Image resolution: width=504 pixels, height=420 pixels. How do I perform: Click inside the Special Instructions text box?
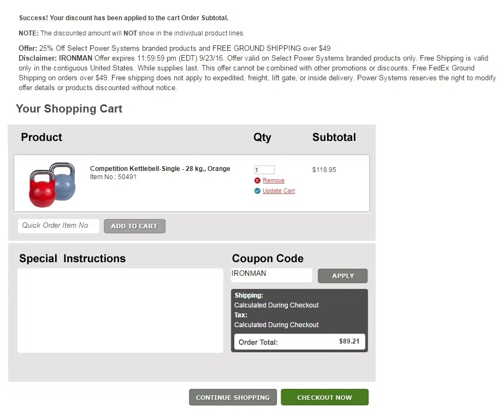click(x=120, y=311)
